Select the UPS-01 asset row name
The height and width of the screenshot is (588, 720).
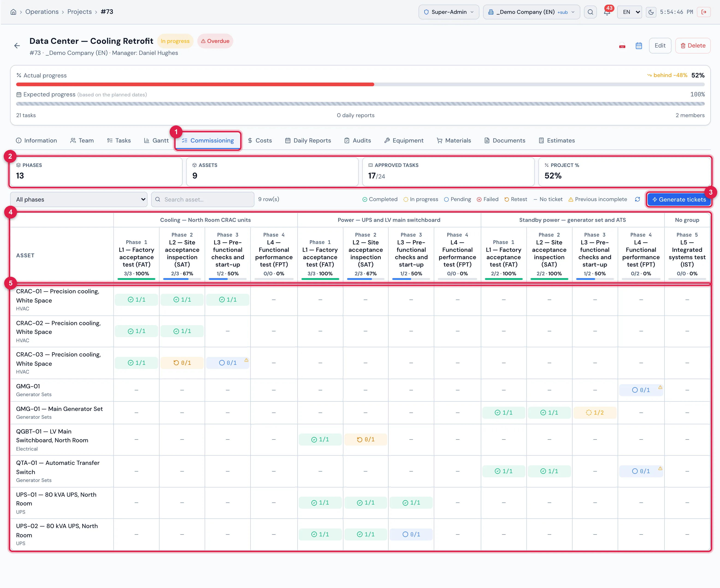[56, 499]
